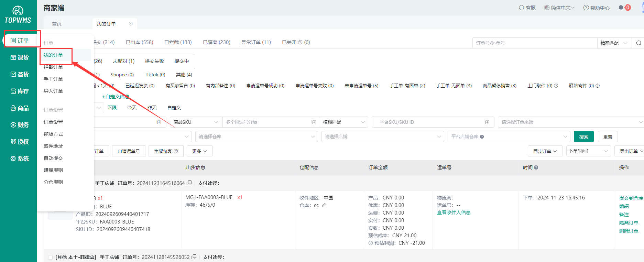Open the 系统 sidebar section
Viewport: 644px width, 262px height.
click(x=20, y=159)
